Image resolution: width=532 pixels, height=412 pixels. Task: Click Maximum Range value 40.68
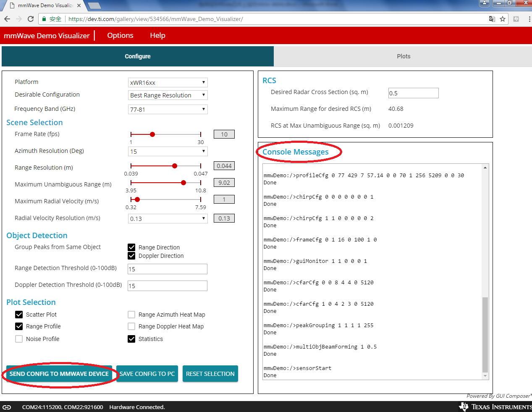(396, 109)
